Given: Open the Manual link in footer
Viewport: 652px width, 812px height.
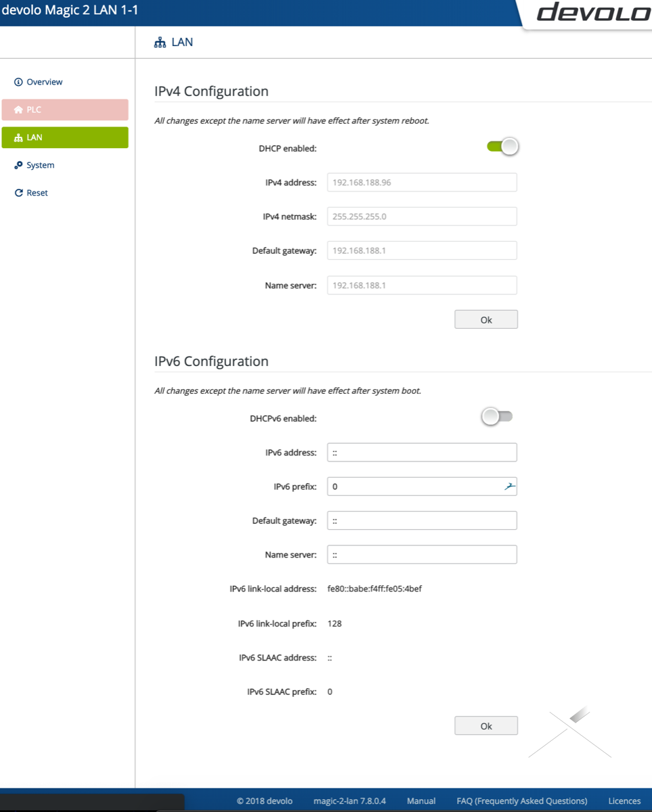Looking at the screenshot, I should point(421,800).
